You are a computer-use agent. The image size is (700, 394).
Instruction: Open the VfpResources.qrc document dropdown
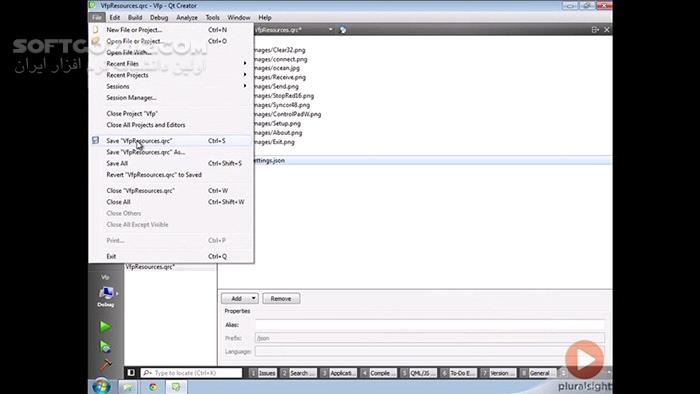[x=330, y=29]
